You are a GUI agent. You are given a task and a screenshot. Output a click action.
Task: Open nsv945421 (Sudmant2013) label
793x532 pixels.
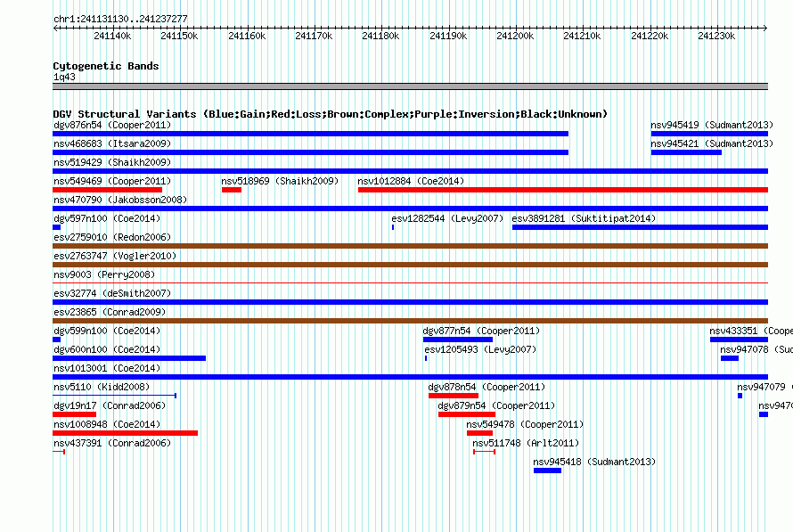[x=712, y=143]
